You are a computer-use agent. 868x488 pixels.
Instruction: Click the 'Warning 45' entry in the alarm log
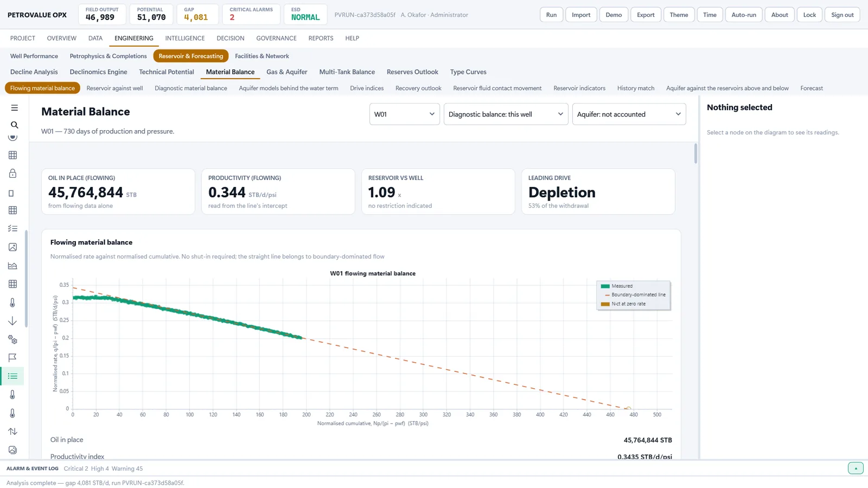tap(127, 468)
